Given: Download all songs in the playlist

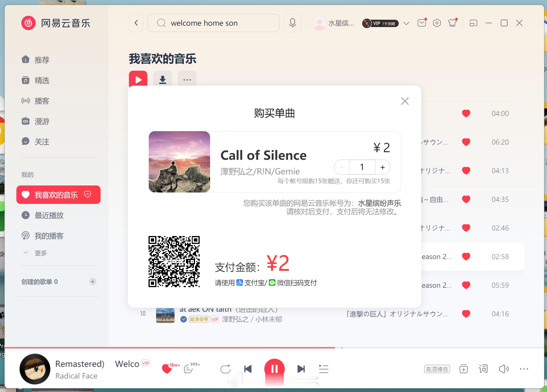Looking at the screenshot, I should [163, 79].
